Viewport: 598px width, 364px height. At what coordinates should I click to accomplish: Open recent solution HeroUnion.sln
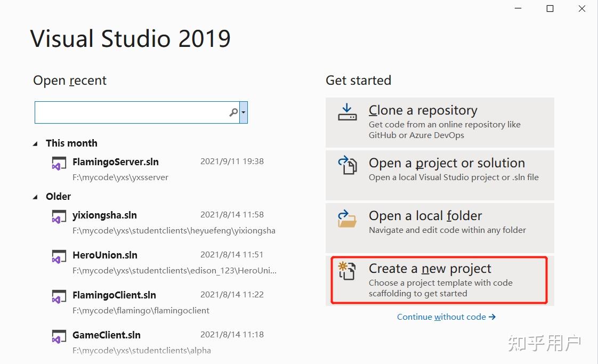[105, 255]
